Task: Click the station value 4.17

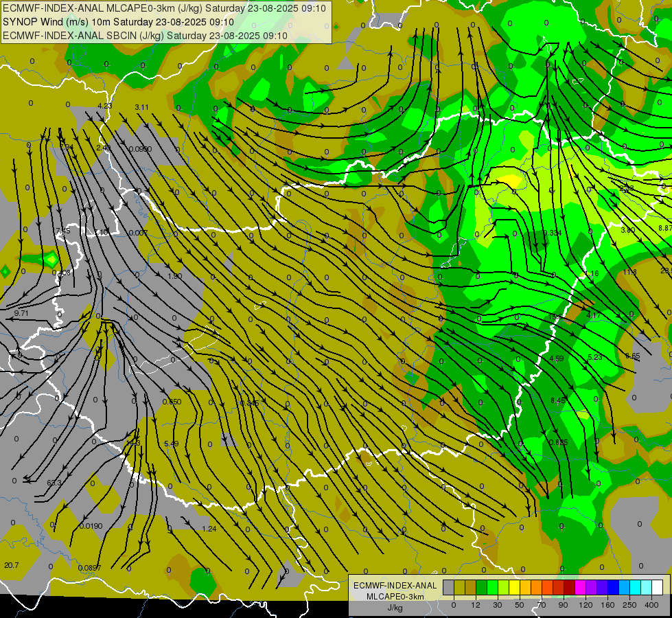Action: coord(594,315)
